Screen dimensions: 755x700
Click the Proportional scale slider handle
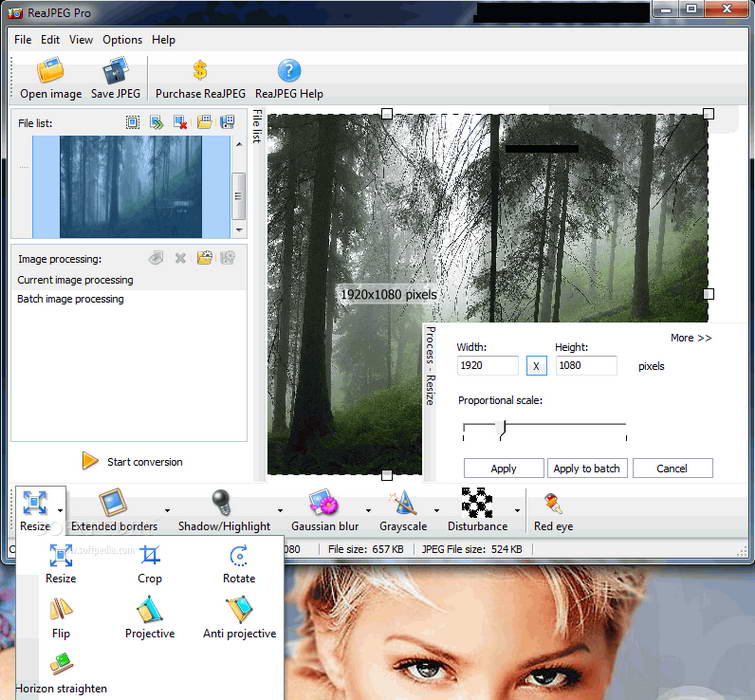pos(502,429)
